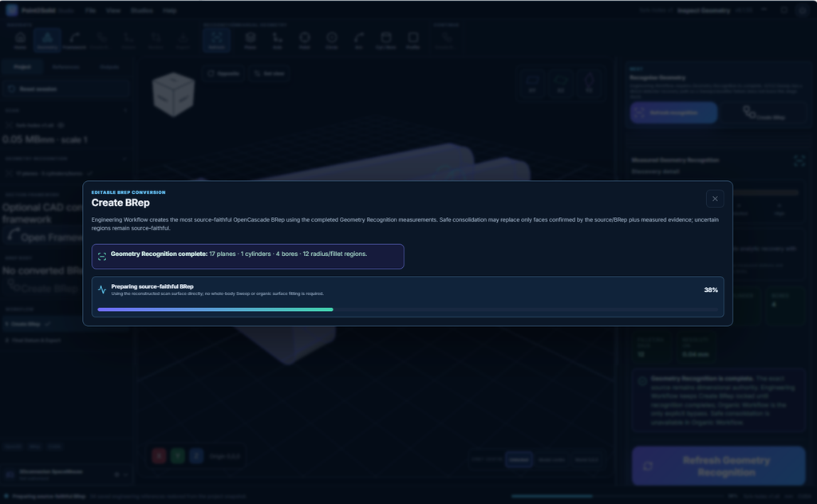Click the orientation view cube
The width and height of the screenshot is (817, 504).
(x=173, y=94)
